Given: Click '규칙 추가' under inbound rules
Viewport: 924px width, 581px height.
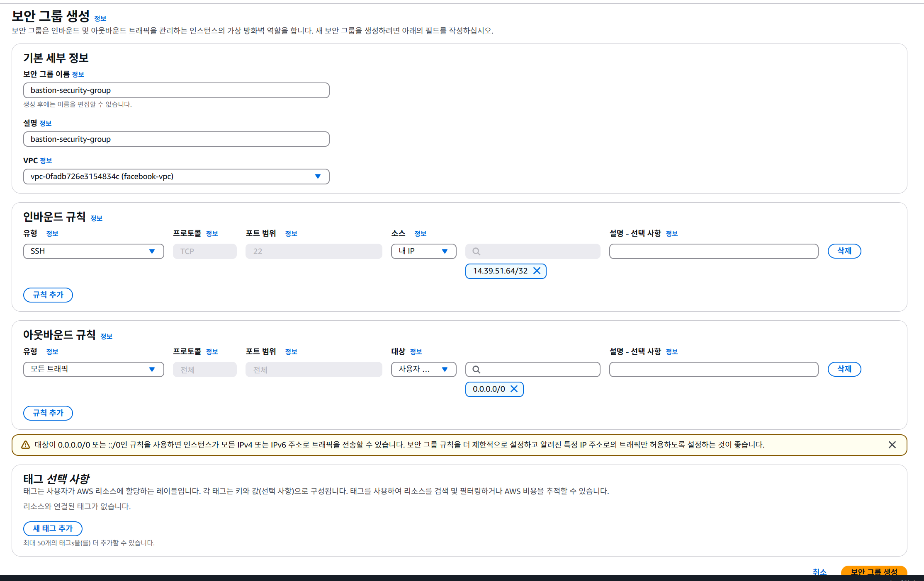Looking at the screenshot, I should pos(48,295).
